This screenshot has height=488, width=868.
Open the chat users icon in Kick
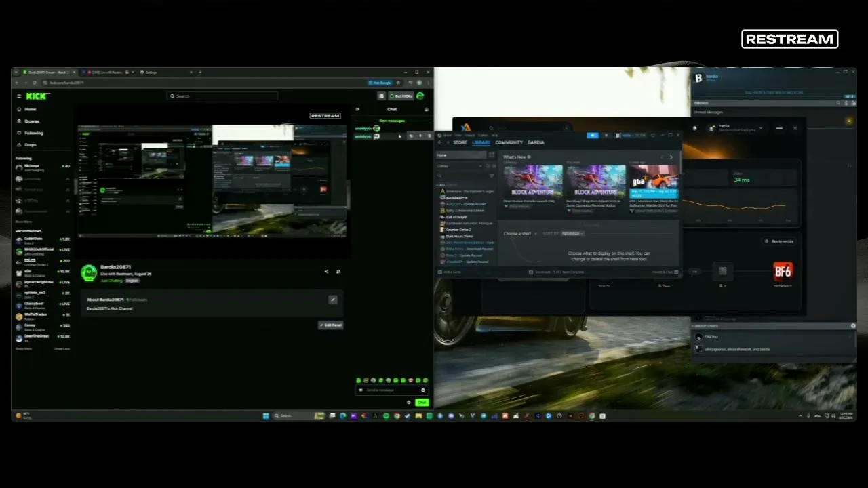(x=427, y=109)
